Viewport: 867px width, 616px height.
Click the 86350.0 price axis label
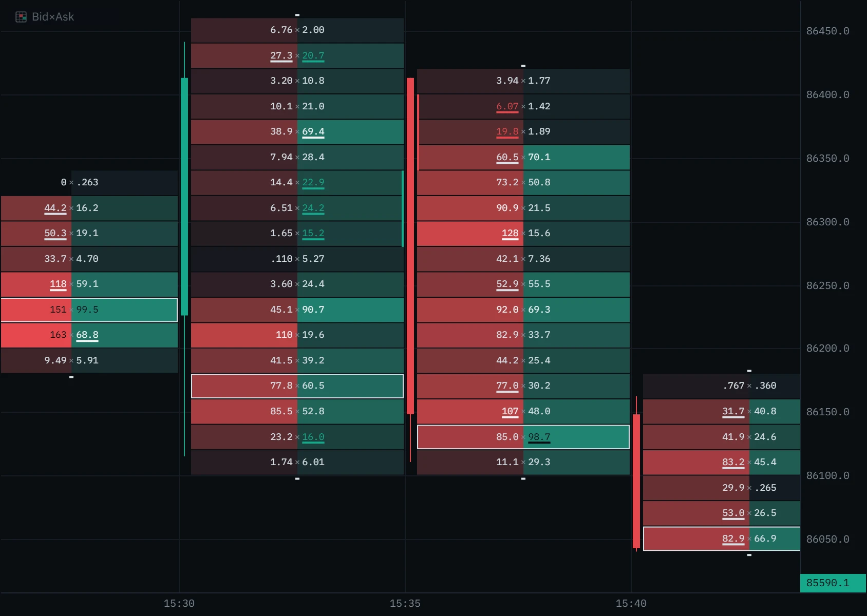click(827, 159)
